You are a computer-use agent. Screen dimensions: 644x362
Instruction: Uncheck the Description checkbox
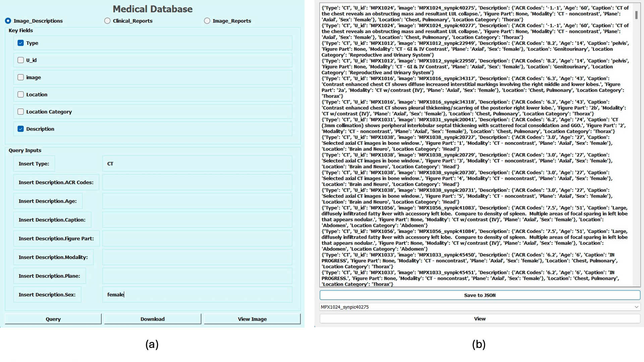click(x=20, y=129)
